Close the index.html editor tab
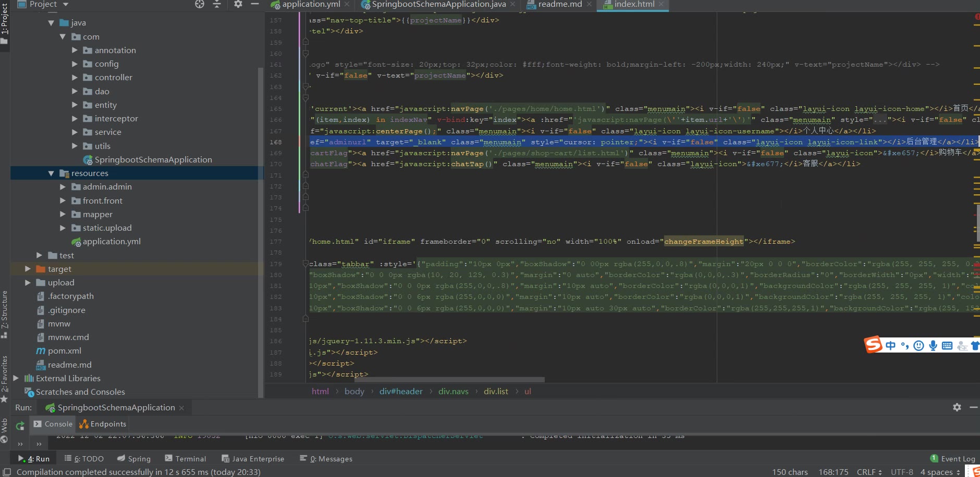Screen dimensions: 980x477 tap(661, 4)
